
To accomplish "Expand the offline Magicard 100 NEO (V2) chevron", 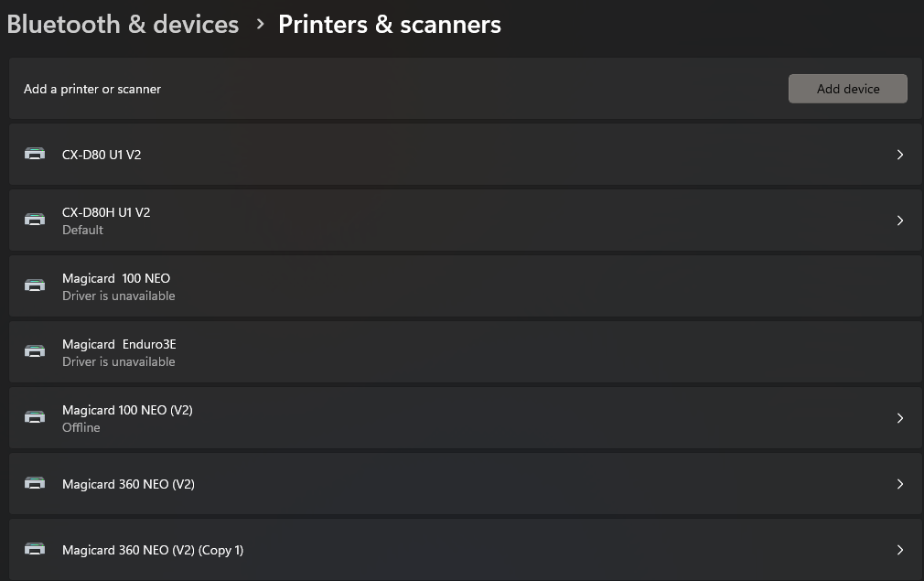I will (x=900, y=418).
